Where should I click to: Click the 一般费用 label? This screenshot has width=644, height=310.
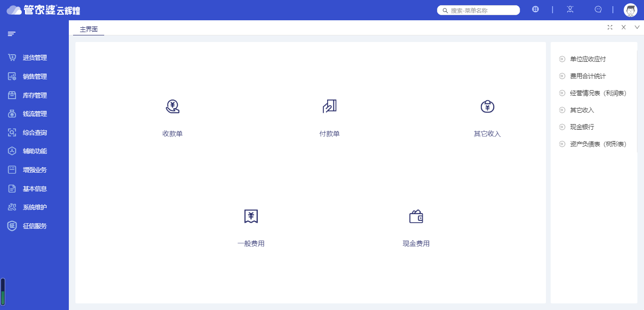tap(251, 243)
